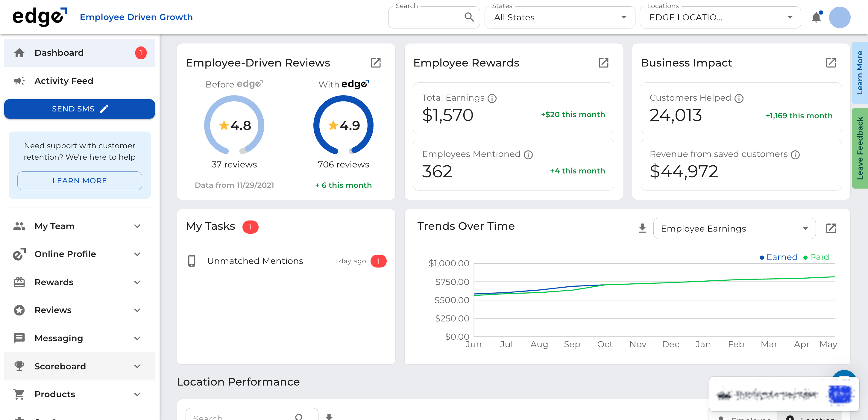This screenshot has height=420, width=868.
Task: Click the Scoreboard trophy icon
Action: tap(19, 366)
